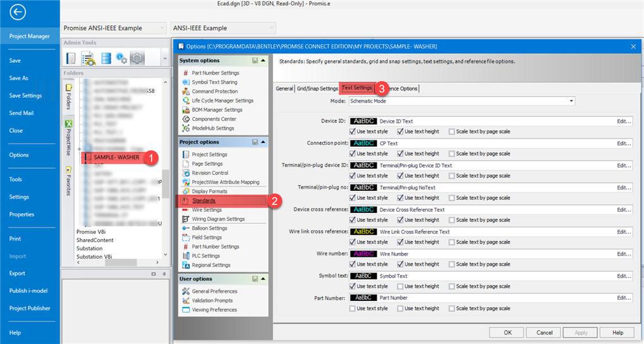Select Publish i-model in backstage menu
Image resolution: width=644 pixels, height=344 pixels.
click(x=28, y=291)
